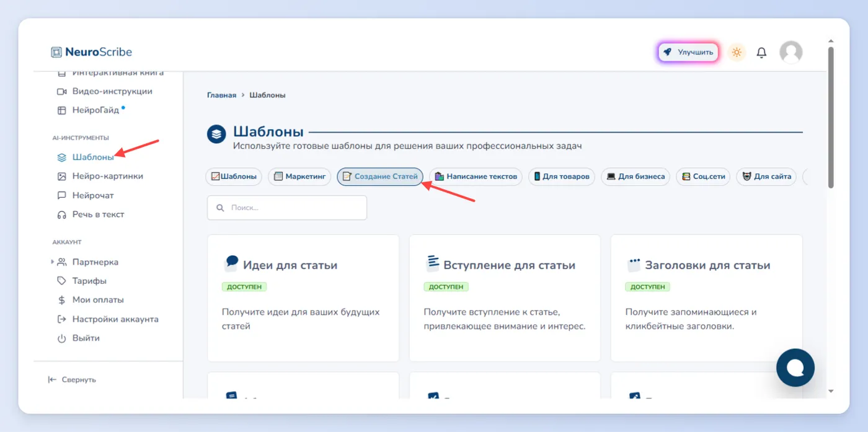Open the chat support bubble
Viewport: 868px width, 432px height.
click(x=795, y=368)
